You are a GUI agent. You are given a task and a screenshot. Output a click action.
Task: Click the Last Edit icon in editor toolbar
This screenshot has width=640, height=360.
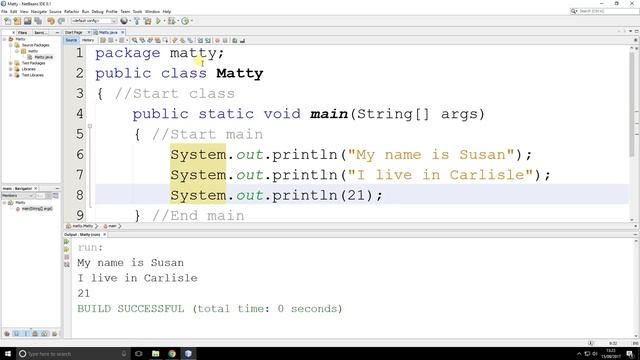103,40
